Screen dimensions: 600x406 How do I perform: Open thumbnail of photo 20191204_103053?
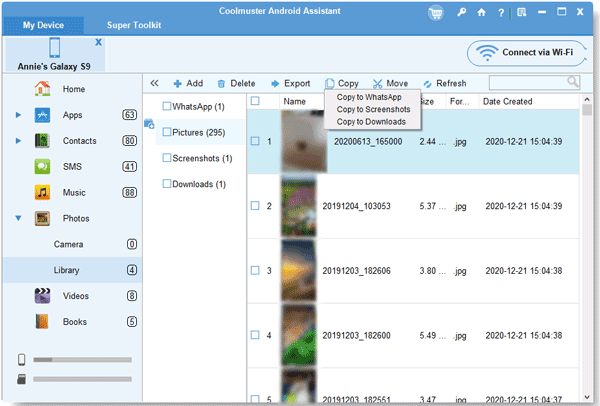(x=299, y=206)
